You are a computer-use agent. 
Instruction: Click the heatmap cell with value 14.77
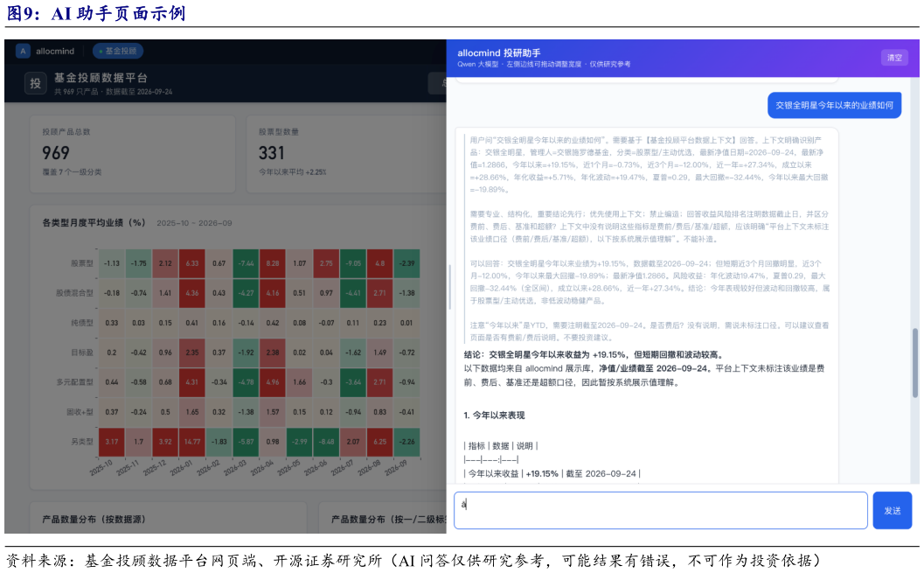[192, 442]
